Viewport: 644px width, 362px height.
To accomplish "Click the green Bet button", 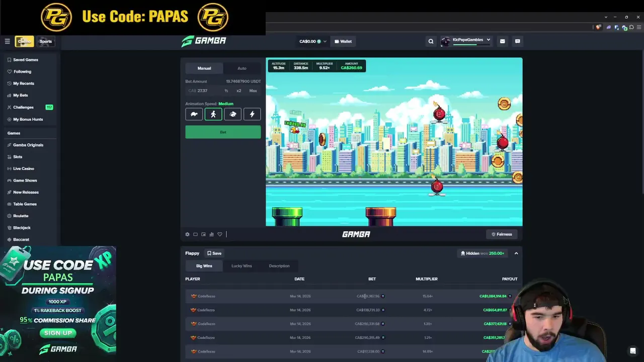I will point(223,132).
